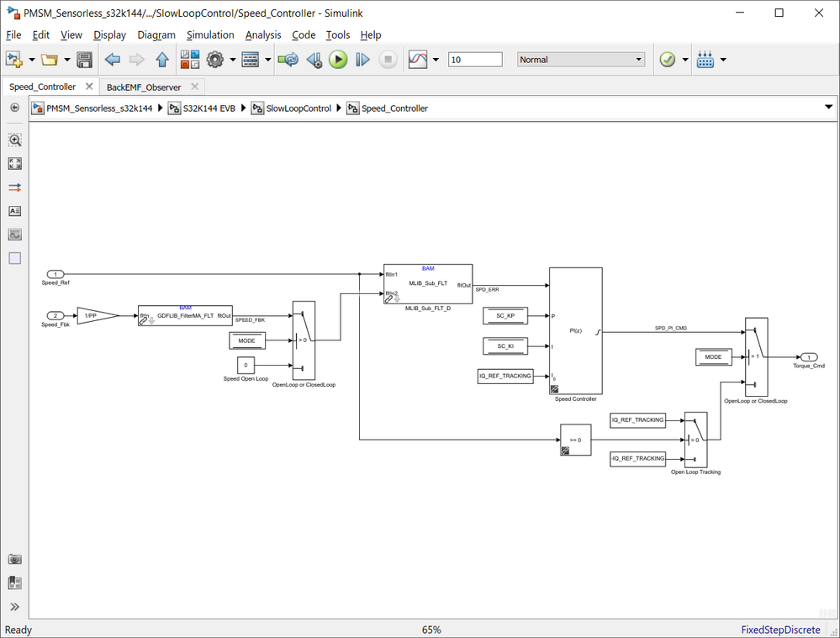Expand the Model Advisor dropdown arrow
The height and width of the screenshot is (638, 840).
click(x=685, y=60)
